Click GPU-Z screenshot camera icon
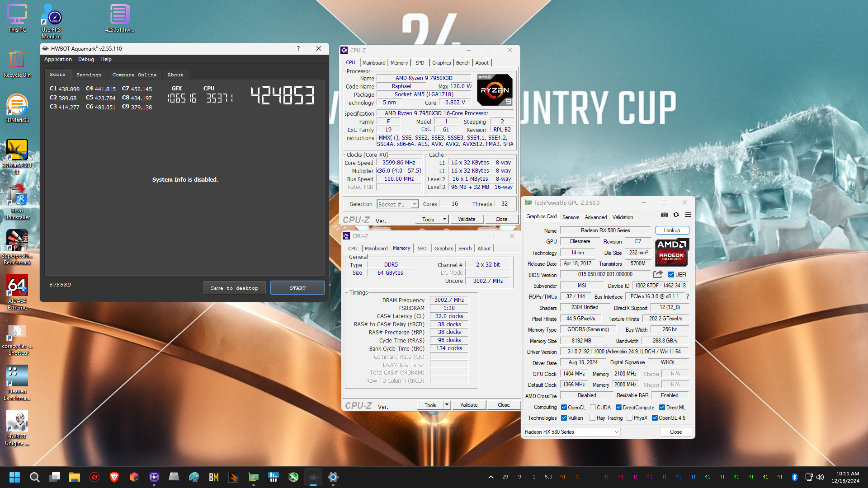 [x=664, y=215]
